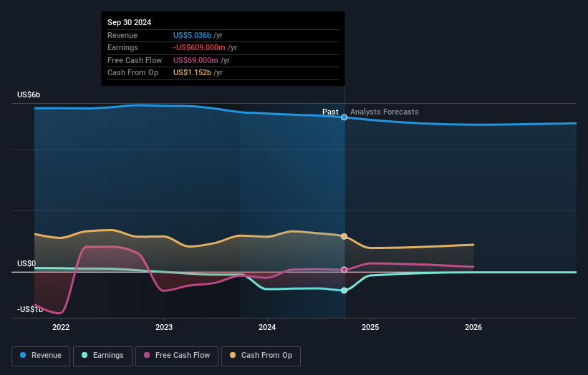
Task: Click the -US$609.000m earnings value
Action: pos(199,47)
